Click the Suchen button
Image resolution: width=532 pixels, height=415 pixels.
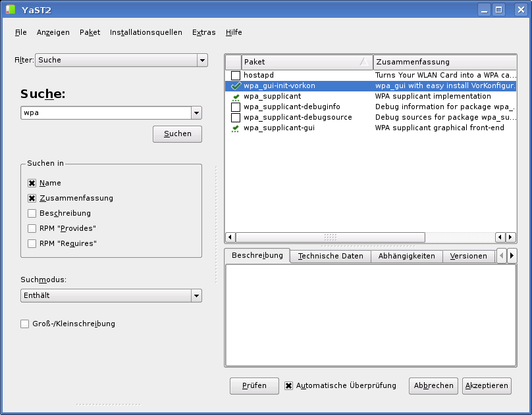[178, 134]
